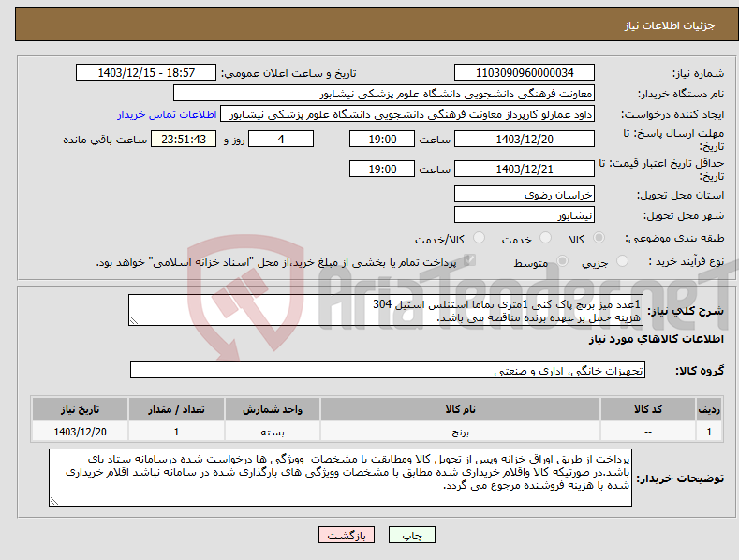Select the خدمت radio button

tap(545, 238)
